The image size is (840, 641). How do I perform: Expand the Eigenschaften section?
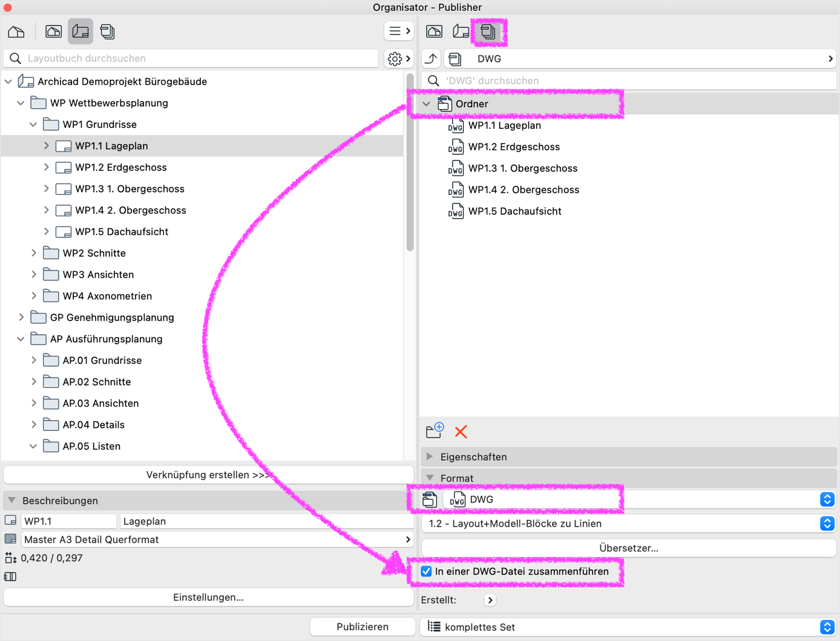[430, 457]
